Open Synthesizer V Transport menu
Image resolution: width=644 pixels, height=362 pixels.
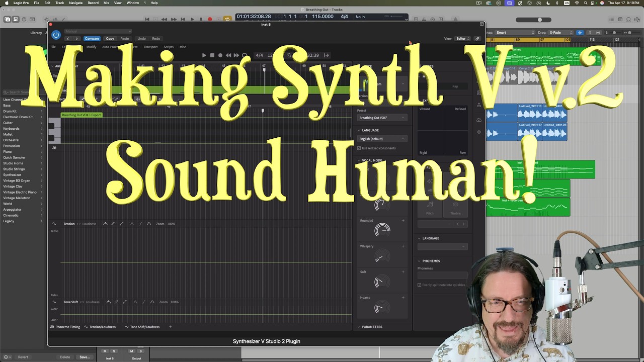pyautogui.click(x=150, y=47)
